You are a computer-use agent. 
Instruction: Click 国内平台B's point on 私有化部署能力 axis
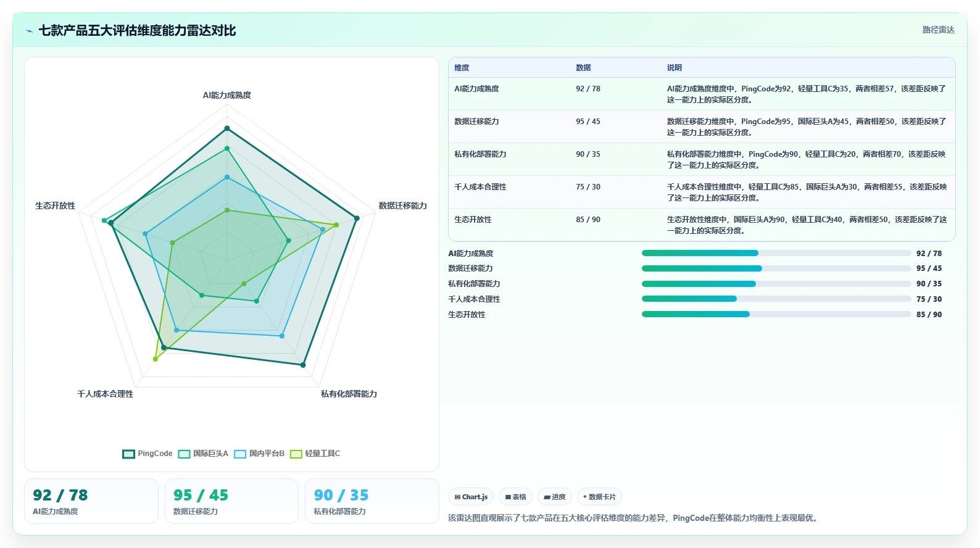[x=282, y=336]
